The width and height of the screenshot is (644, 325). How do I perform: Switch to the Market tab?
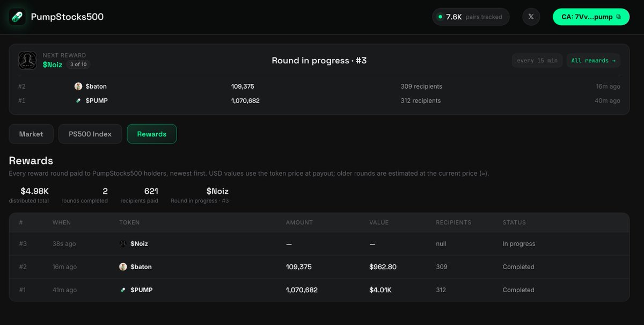click(x=31, y=134)
